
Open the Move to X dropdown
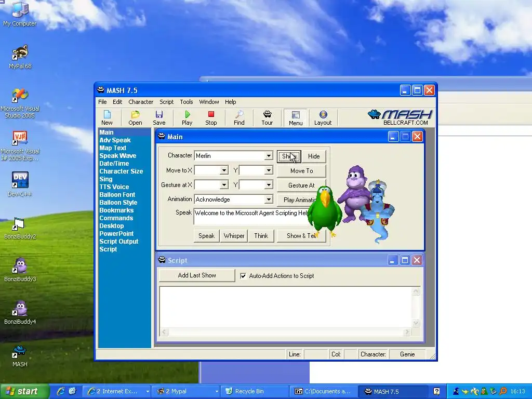pos(224,170)
